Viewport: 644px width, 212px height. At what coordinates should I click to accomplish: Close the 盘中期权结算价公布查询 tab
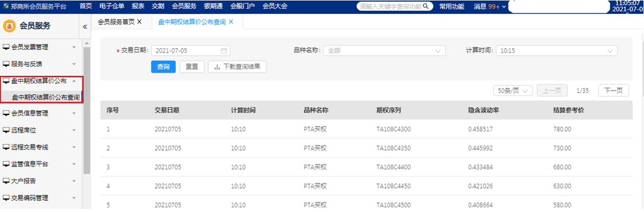click(x=231, y=22)
